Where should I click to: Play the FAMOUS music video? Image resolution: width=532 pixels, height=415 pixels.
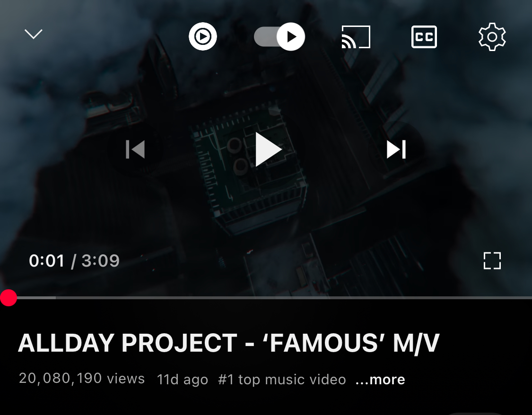click(268, 149)
